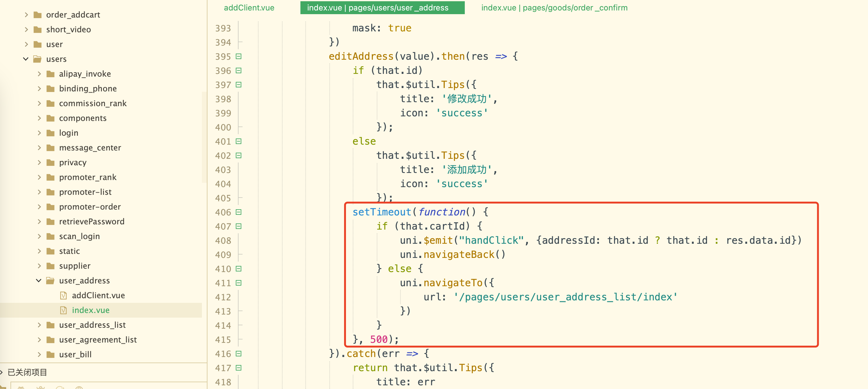Select the message_center folder label

click(90, 148)
